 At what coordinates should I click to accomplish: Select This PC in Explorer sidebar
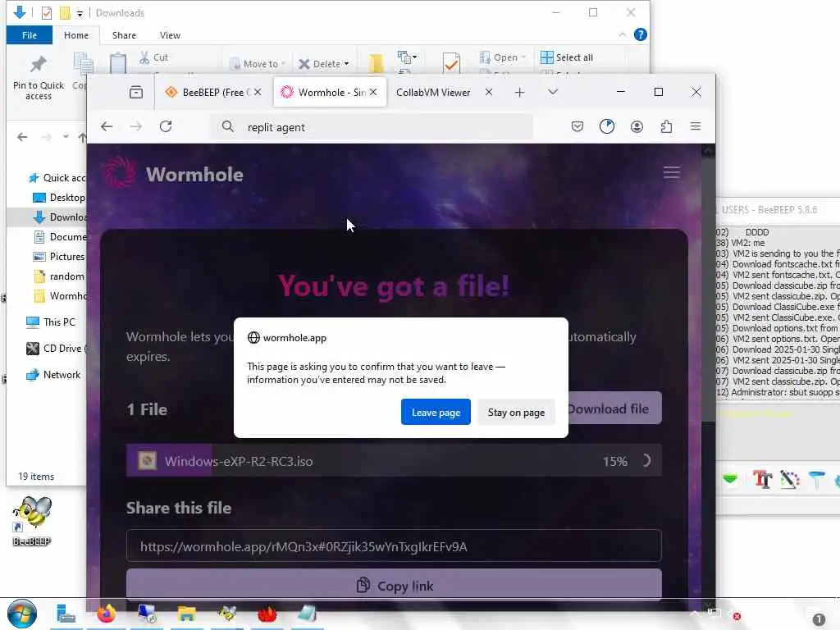pos(51,322)
